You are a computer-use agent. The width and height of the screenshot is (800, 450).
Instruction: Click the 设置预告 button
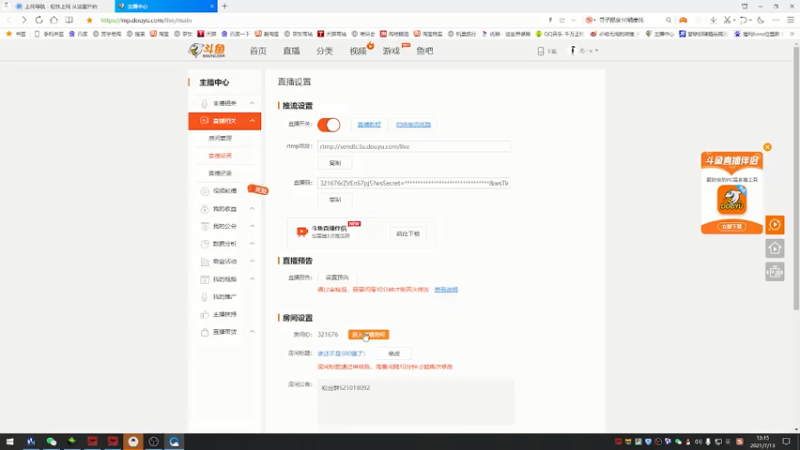[337, 278]
